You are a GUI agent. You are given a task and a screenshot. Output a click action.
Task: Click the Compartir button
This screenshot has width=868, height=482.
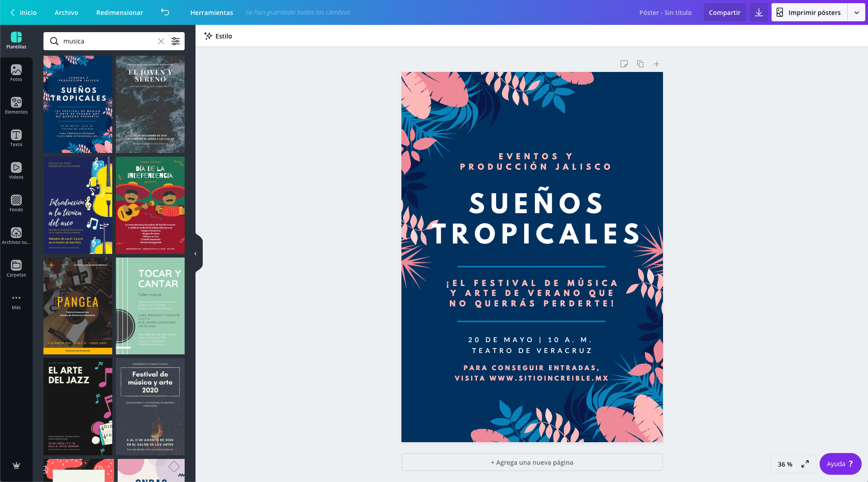click(725, 12)
